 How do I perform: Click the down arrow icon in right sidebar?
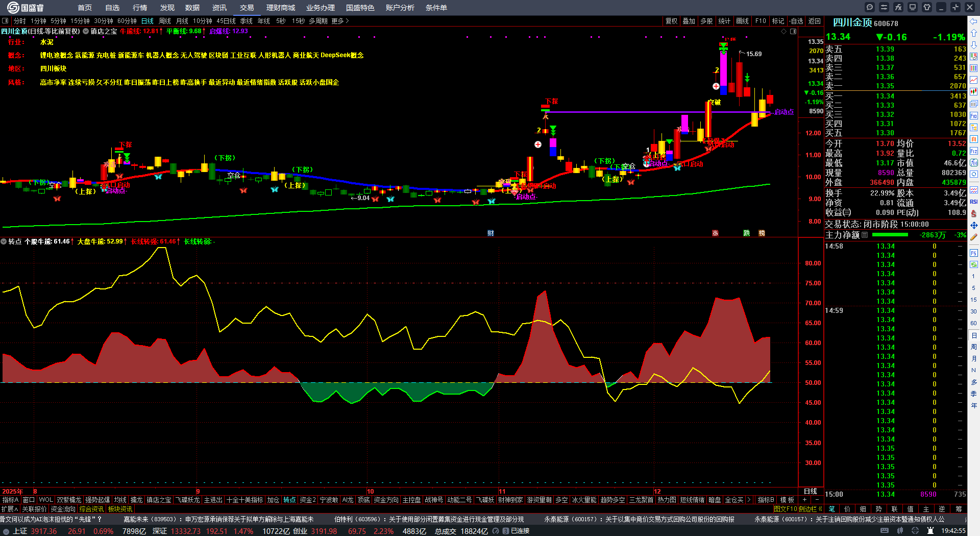974,45
